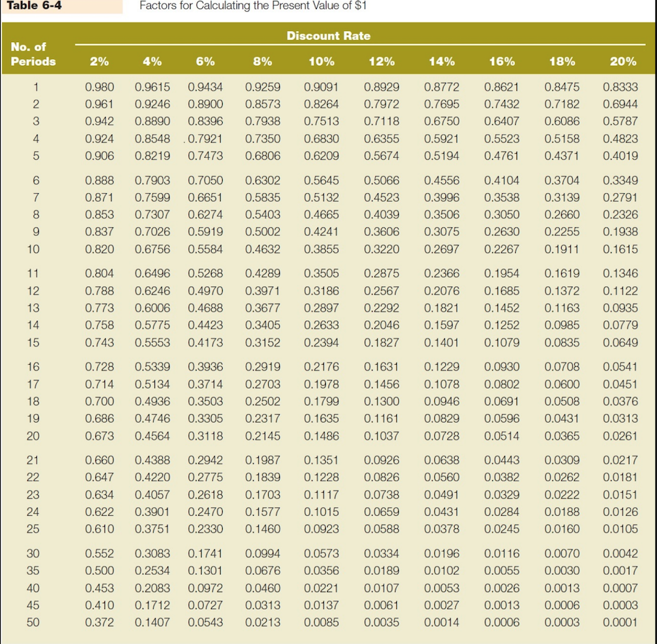
Task: Select value 0.980 in period 1 row
Action: tap(99, 87)
